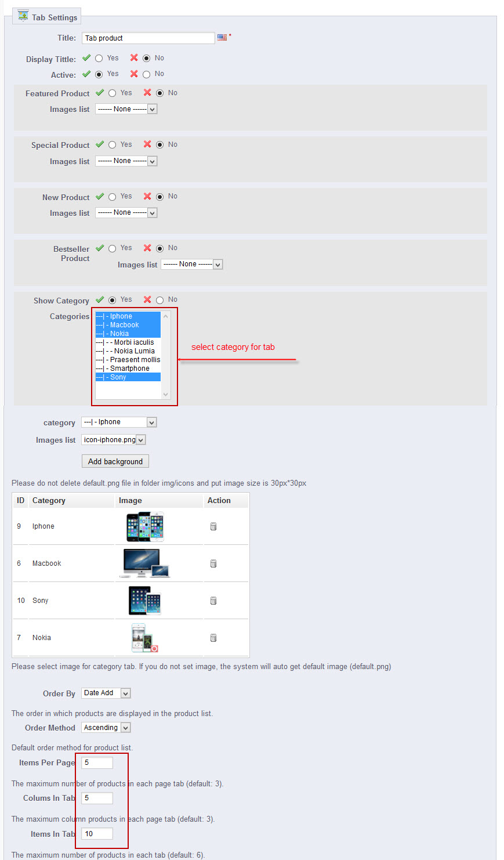Select No radio for Show Category
This screenshot has height=860, width=504.
coord(160,300)
